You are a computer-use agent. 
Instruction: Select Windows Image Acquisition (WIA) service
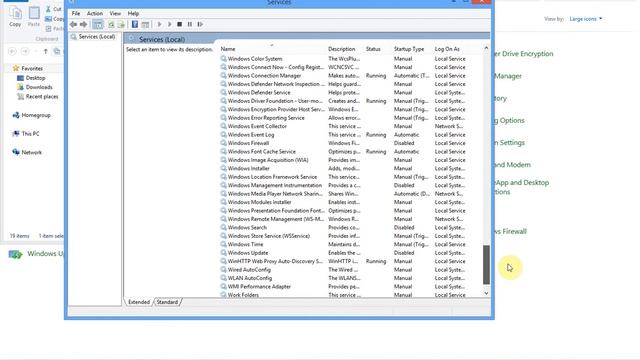pos(268,160)
